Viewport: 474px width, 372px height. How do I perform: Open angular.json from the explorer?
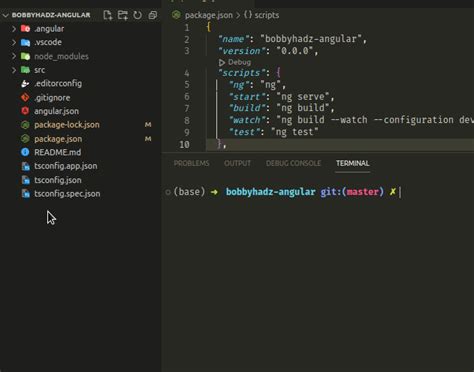[56, 111]
